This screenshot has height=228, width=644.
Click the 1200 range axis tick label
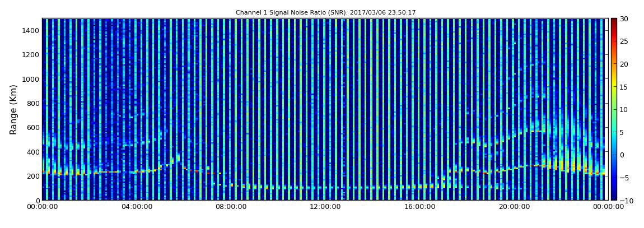coord(31,55)
